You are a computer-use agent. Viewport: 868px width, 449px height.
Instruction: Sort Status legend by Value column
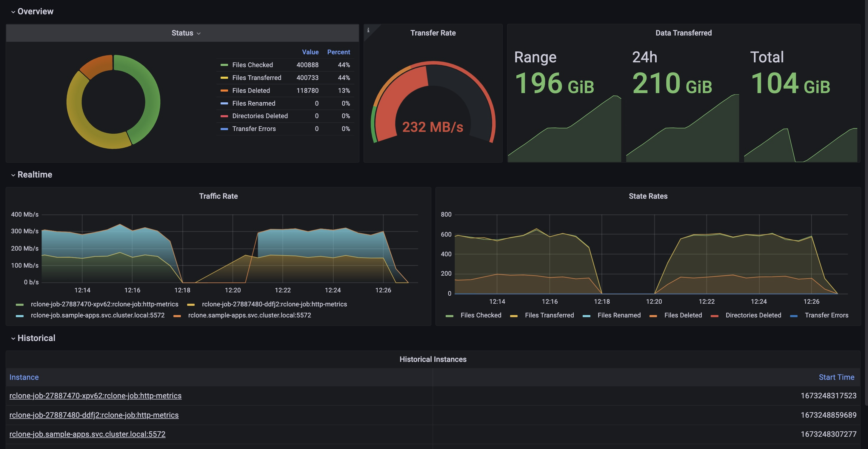pyautogui.click(x=310, y=52)
